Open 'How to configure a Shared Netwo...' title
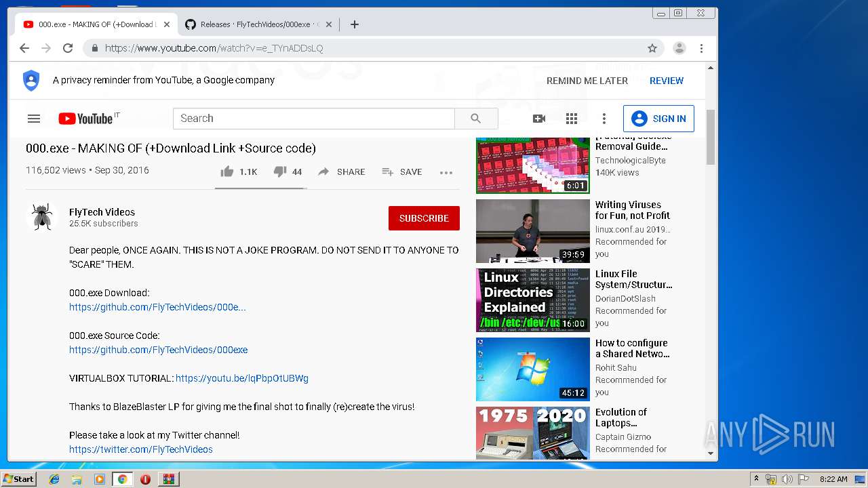Image resolution: width=868 pixels, height=488 pixels. point(633,348)
